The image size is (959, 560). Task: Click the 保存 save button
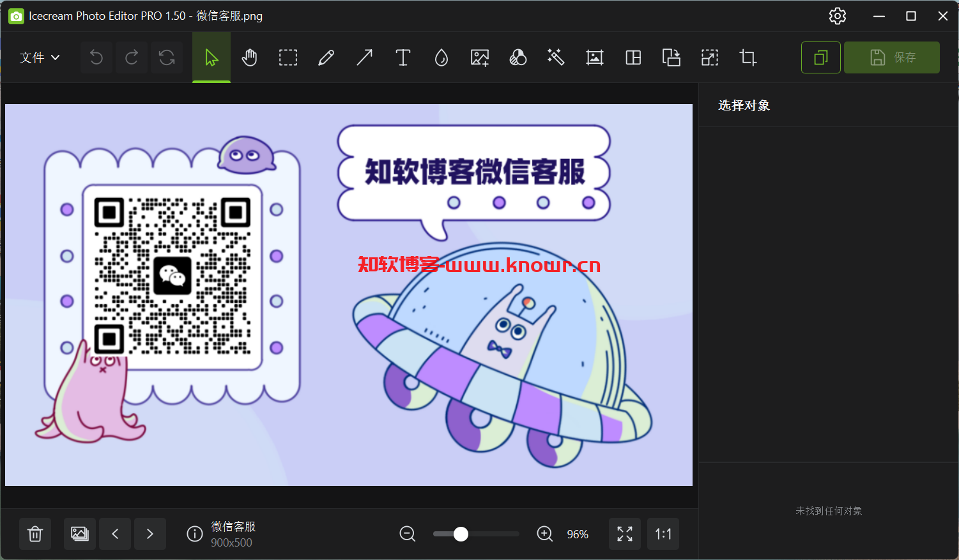[892, 57]
